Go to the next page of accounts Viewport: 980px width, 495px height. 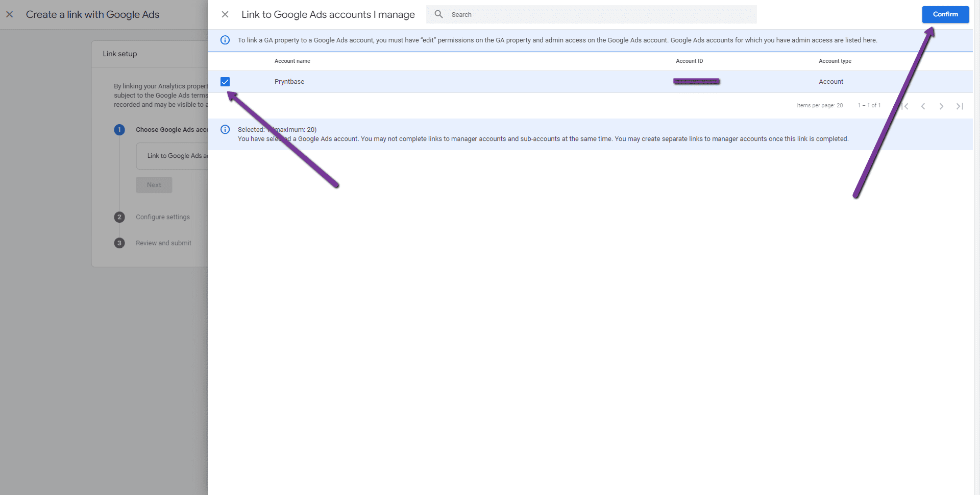(x=941, y=106)
